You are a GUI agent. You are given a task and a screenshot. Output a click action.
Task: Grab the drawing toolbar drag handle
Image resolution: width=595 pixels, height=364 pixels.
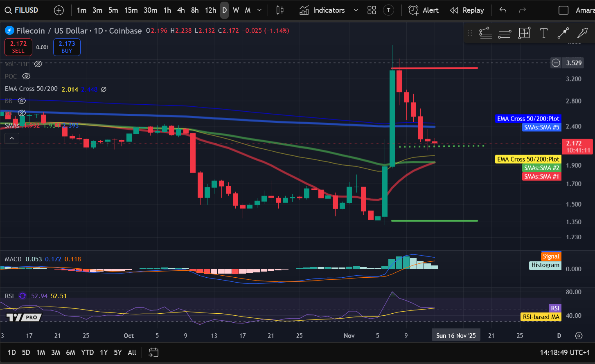[x=470, y=33]
